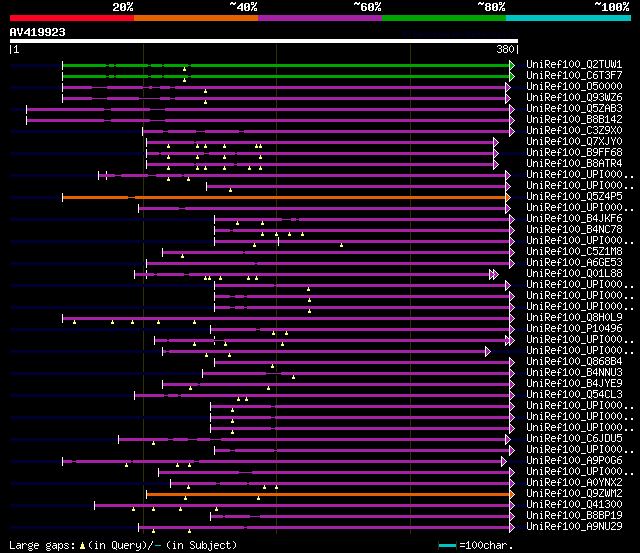Choose the UniRef100_Q41300 label
This screenshot has height=553, width=640.
coord(574,505)
